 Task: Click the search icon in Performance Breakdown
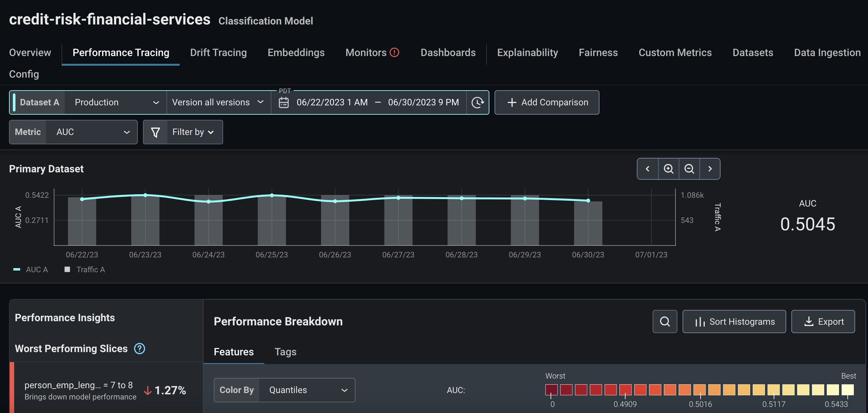(665, 321)
